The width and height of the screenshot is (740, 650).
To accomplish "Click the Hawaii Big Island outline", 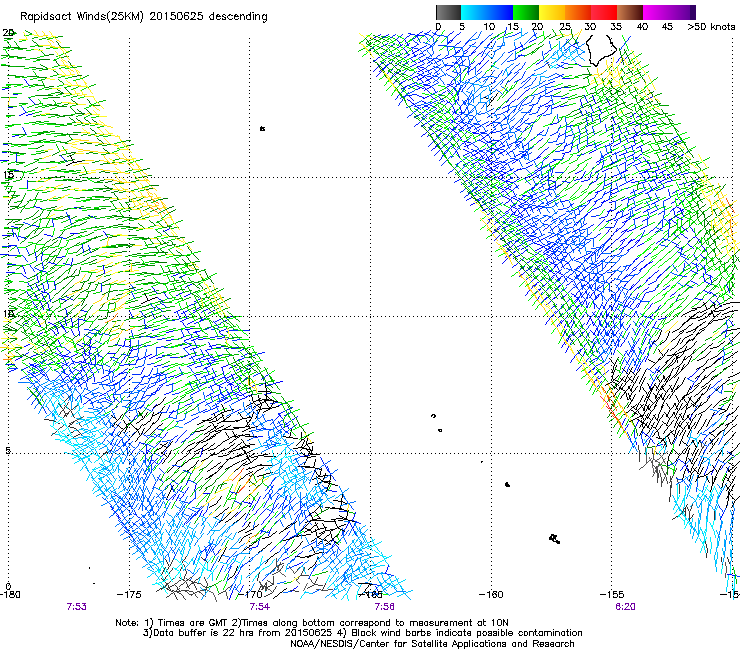I will [601, 50].
